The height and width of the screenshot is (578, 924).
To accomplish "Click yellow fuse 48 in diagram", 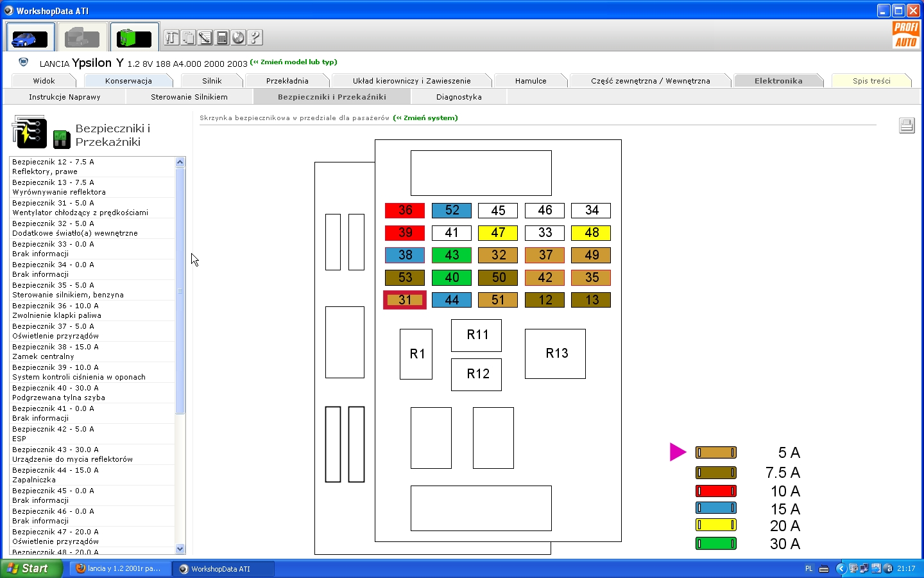I will [592, 233].
